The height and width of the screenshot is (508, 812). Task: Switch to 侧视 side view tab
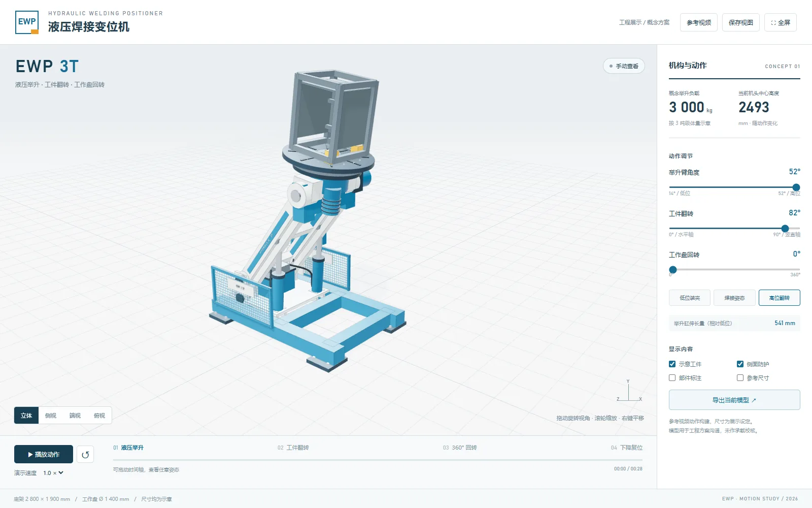point(51,416)
